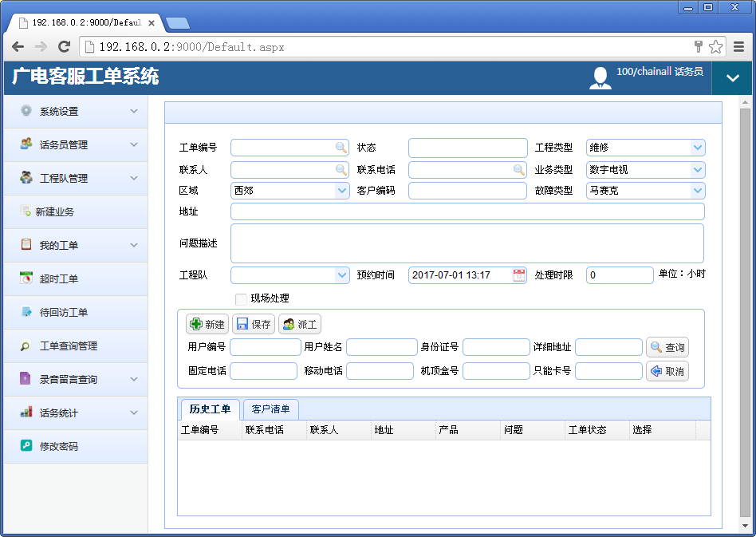This screenshot has height=537, width=756.
Task: Click the 查询 search button
Action: (667, 347)
